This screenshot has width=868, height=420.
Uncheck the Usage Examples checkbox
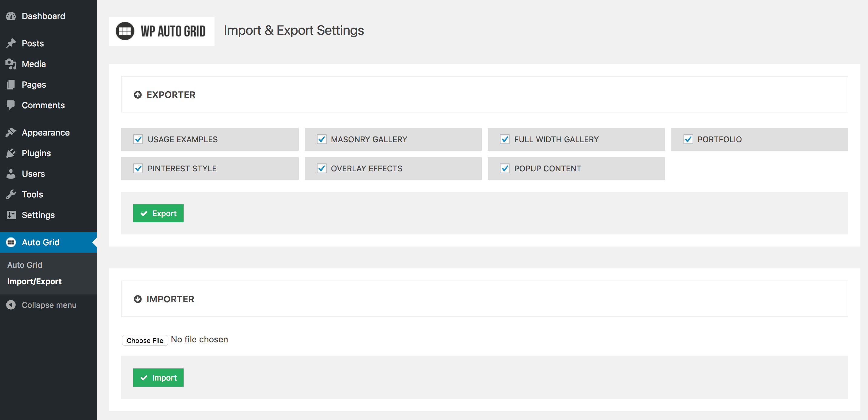(x=138, y=139)
